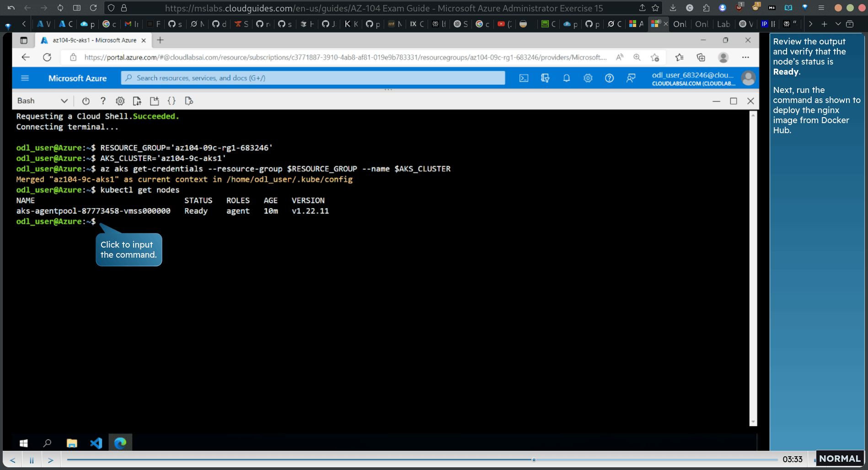The width and height of the screenshot is (868, 470).
Task: Select Bash shell type dropdown
Action: click(x=42, y=101)
